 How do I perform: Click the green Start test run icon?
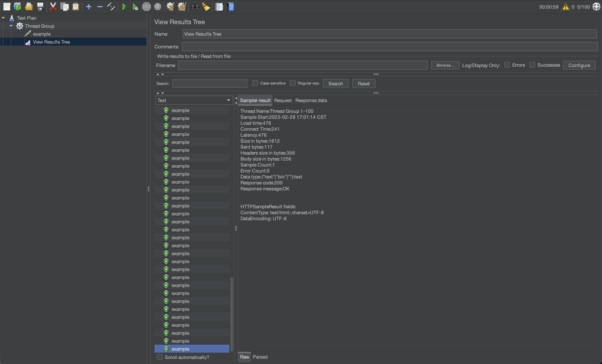click(x=124, y=7)
